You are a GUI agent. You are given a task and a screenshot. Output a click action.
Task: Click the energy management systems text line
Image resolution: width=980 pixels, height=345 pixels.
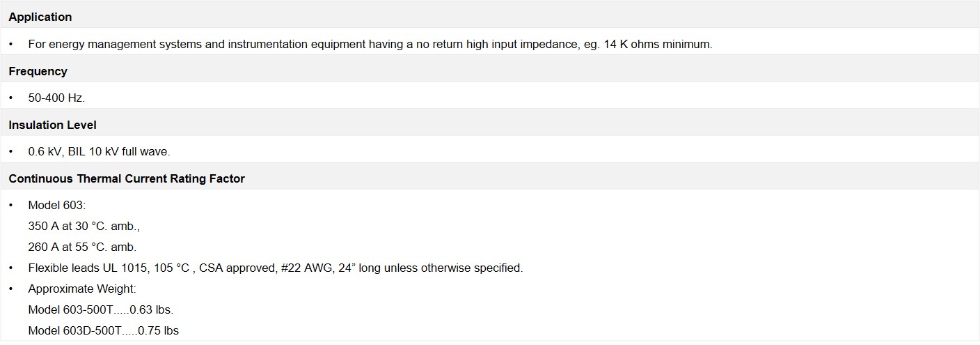(370, 44)
